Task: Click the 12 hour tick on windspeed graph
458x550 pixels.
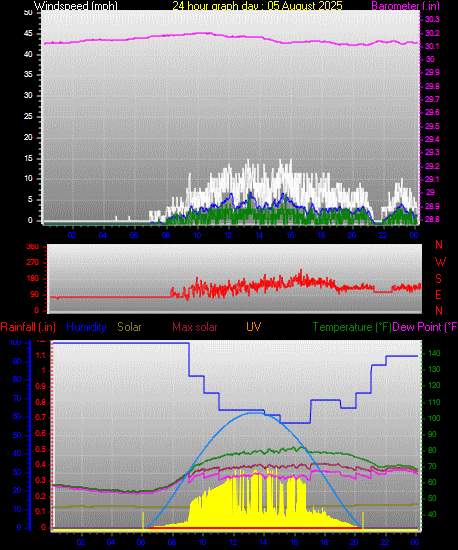Action: (x=228, y=235)
